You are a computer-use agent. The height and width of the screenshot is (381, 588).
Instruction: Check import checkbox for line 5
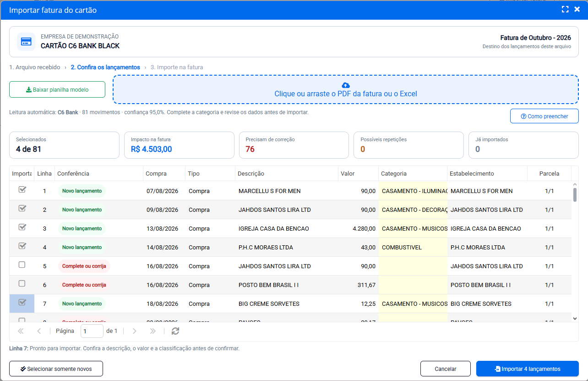pos(22,265)
